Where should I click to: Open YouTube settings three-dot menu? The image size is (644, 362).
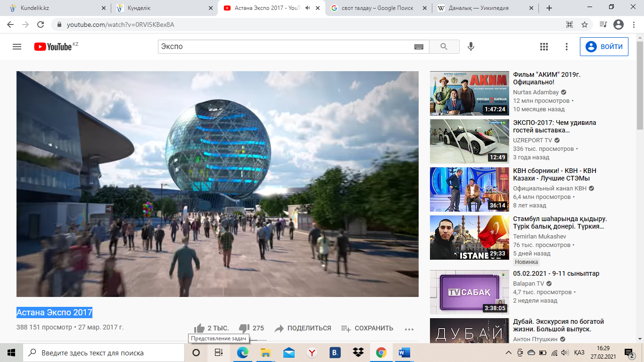[x=567, y=47]
